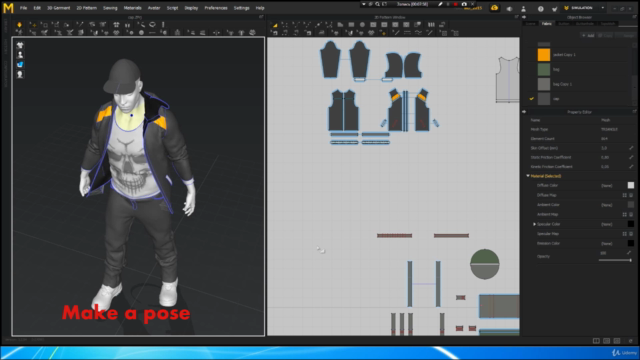Edit Kinetic Friction Coefficient with its pencil icon

pos(631,167)
